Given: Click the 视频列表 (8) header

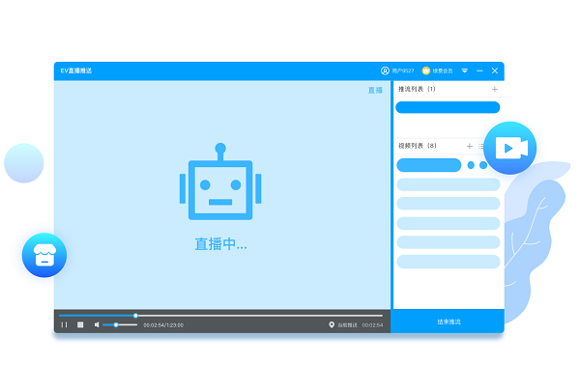Looking at the screenshot, I should 418,146.
